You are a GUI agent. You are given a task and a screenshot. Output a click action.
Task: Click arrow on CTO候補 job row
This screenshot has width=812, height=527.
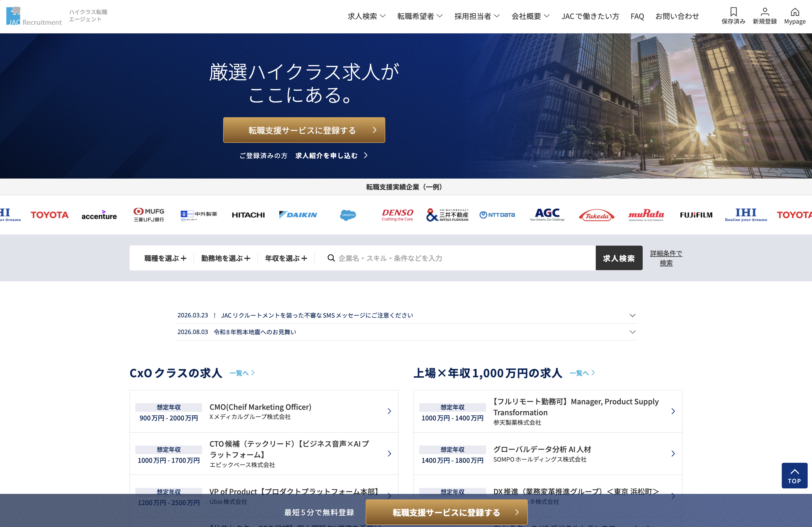389,454
